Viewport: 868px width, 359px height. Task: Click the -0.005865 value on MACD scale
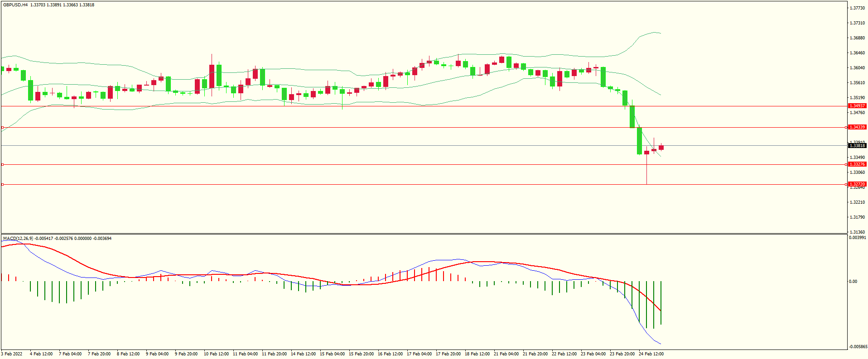[x=858, y=347]
